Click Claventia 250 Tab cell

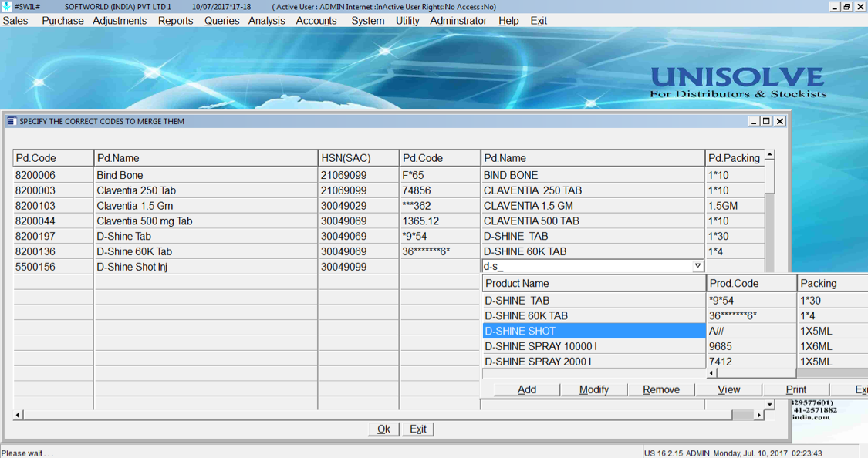pyautogui.click(x=205, y=190)
